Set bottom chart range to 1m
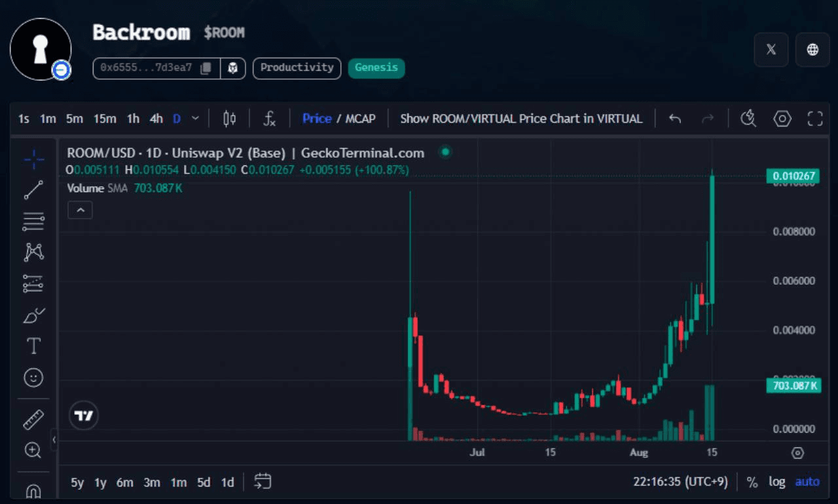This screenshot has height=504, width=838. (179, 482)
